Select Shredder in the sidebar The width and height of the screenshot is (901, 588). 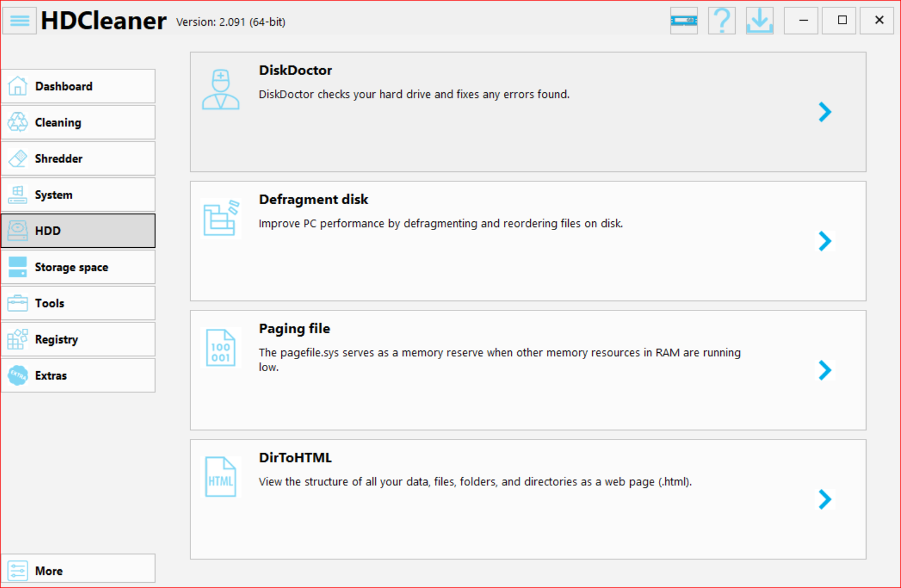pyautogui.click(x=78, y=158)
